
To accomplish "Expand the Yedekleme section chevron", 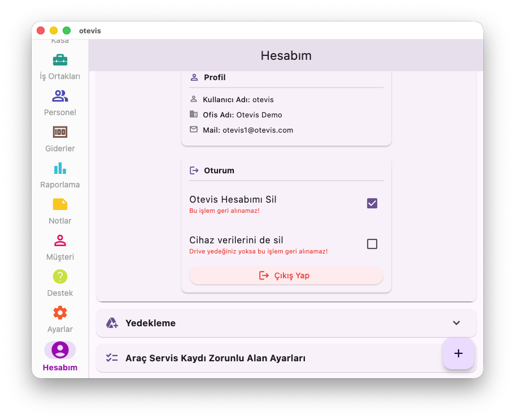I will click(x=456, y=323).
